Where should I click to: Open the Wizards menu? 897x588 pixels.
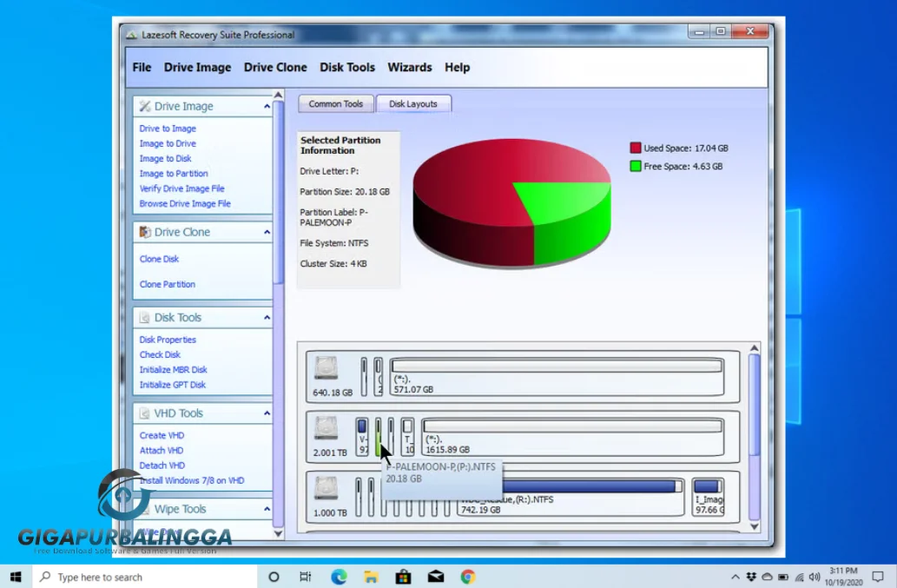point(410,68)
